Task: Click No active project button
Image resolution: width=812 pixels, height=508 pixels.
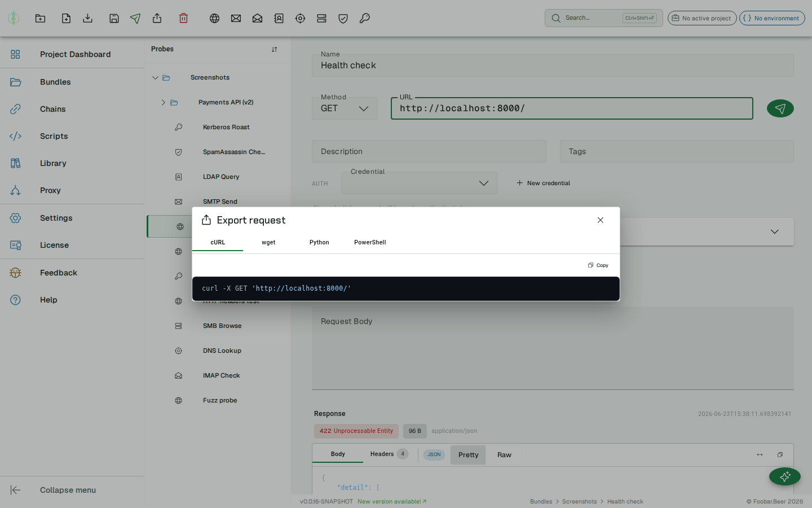Action: (701, 18)
